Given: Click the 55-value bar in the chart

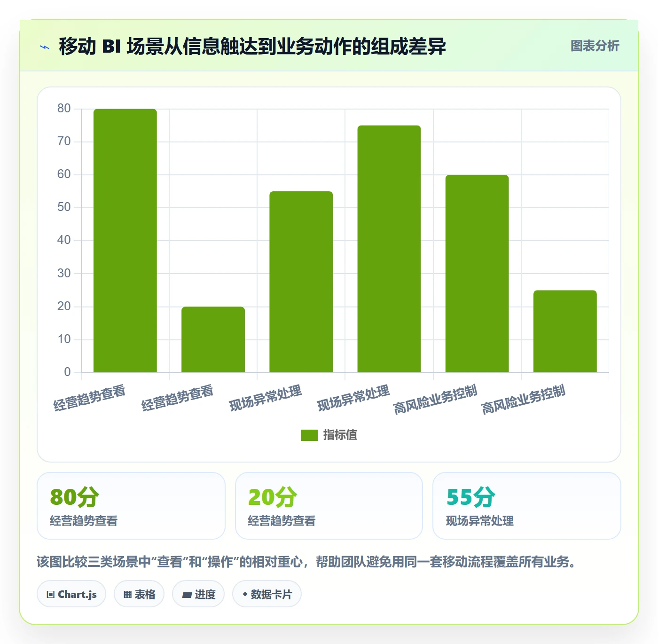Looking at the screenshot, I should pyautogui.click(x=301, y=282).
